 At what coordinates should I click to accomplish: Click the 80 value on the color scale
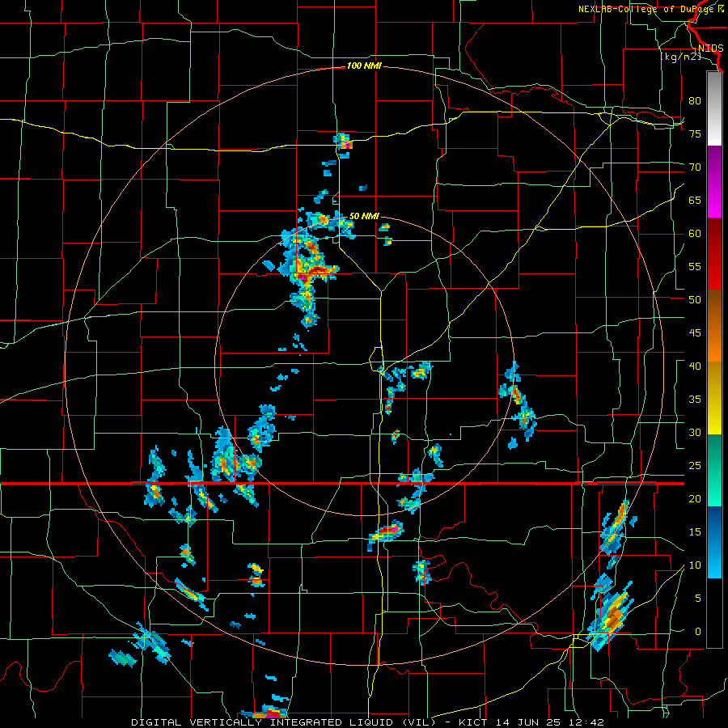tap(695, 101)
